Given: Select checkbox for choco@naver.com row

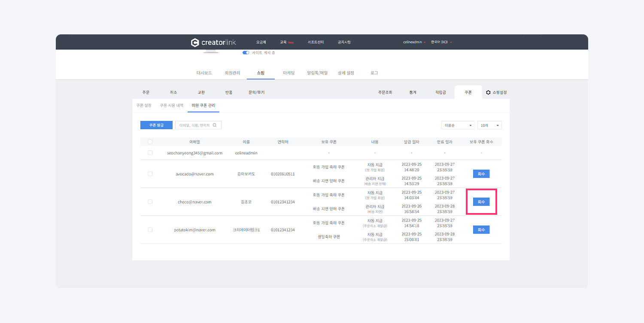Looking at the screenshot, I should [x=150, y=202].
